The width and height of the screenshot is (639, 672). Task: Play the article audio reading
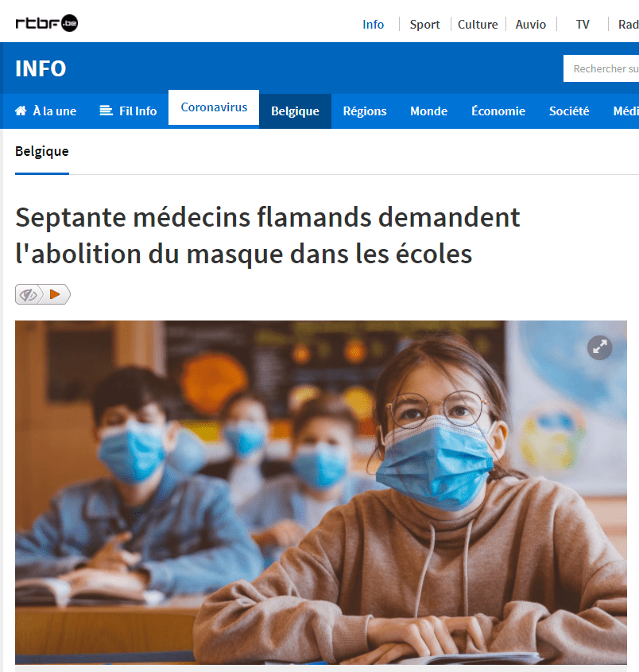tap(56, 294)
